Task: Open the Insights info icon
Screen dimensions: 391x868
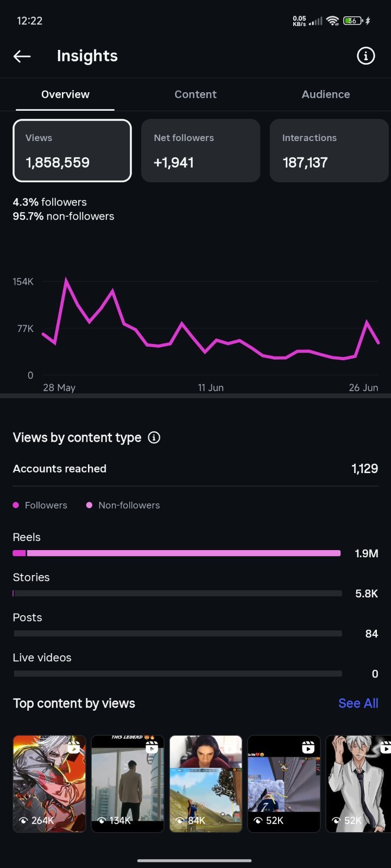Action: click(x=365, y=56)
